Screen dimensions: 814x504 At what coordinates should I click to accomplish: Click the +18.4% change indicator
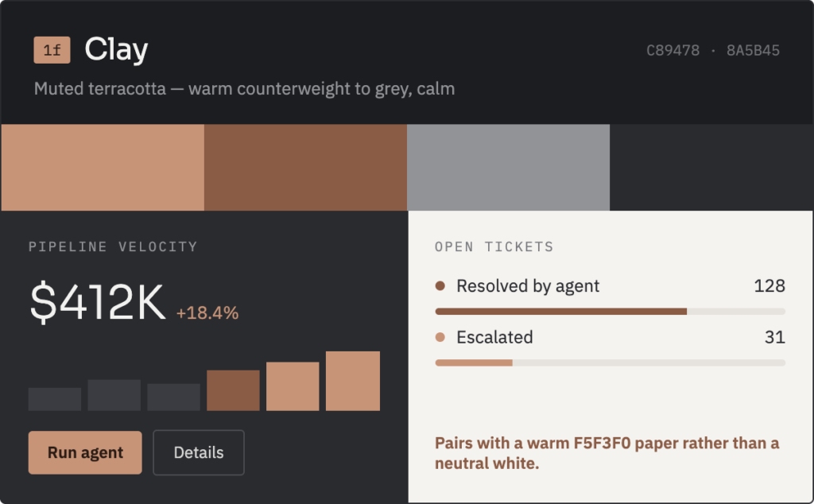click(x=207, y=313)
